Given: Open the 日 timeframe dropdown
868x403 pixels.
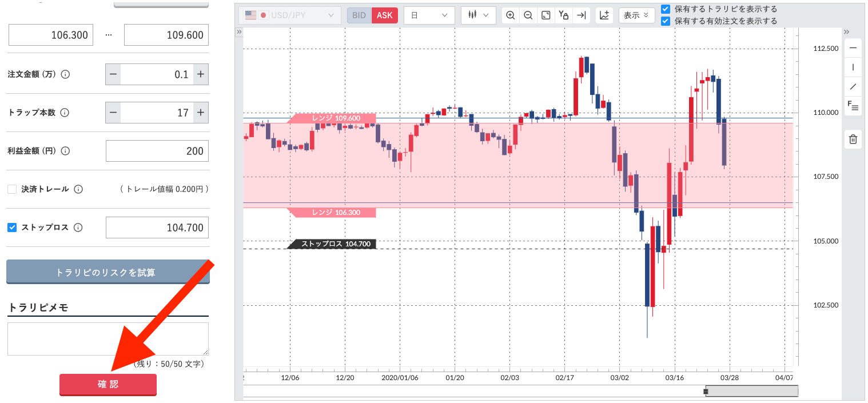Looking at the screenshot, I should coord(429,15).
